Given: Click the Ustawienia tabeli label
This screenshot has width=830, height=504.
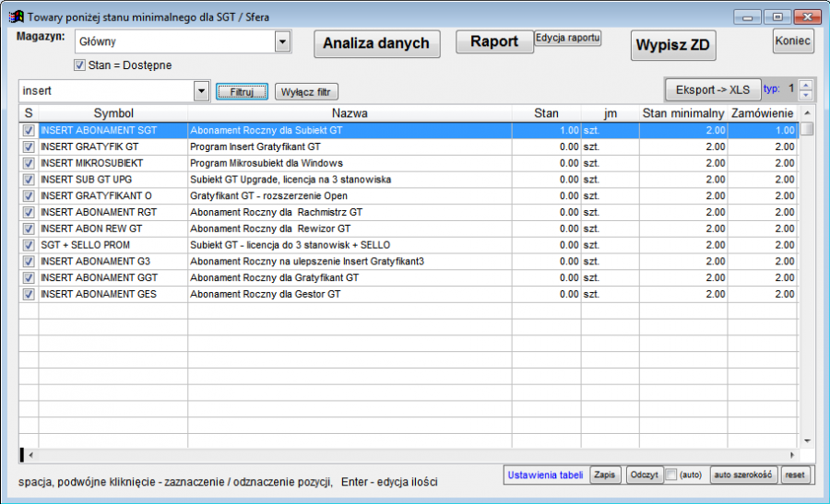Looking at the screenshot, I should pos(545,475).
